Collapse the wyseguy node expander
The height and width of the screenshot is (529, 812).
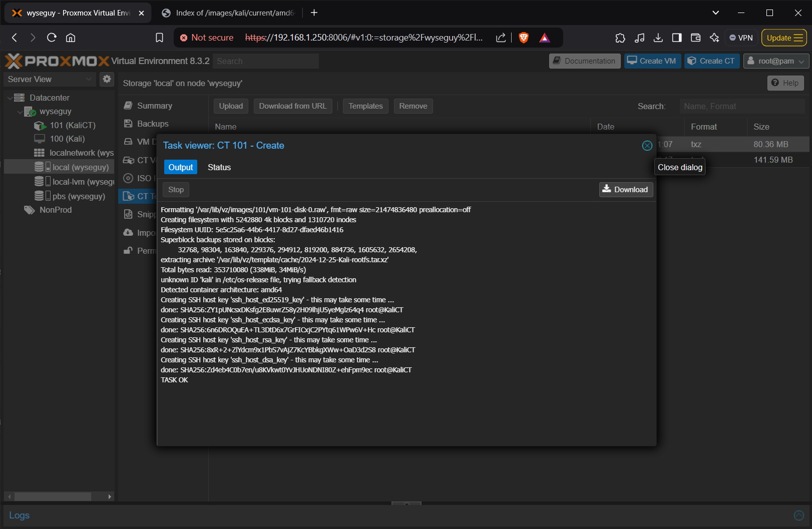[x=20, y=112]
